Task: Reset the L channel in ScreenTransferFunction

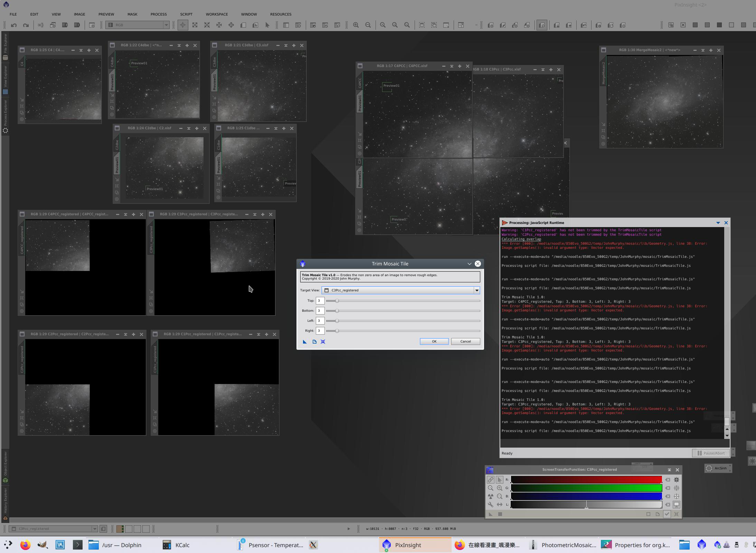Action: 668,505
